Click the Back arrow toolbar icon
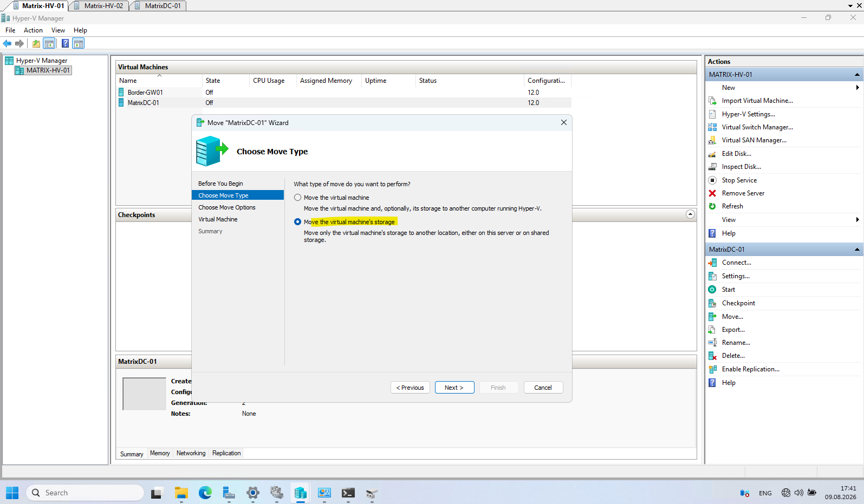Screen dimensions: 864x504 click(x=7, y=43)
